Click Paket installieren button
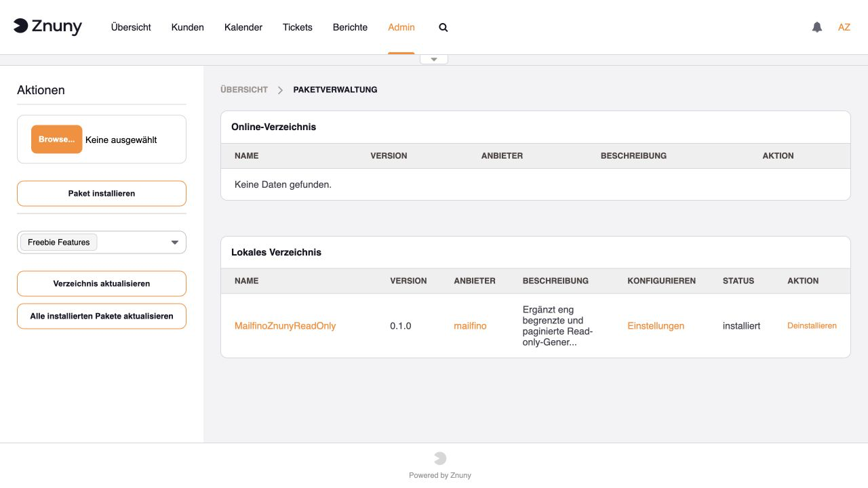Image resolution: width=868 pixels, height=488 pixels. tap(102, 193)
